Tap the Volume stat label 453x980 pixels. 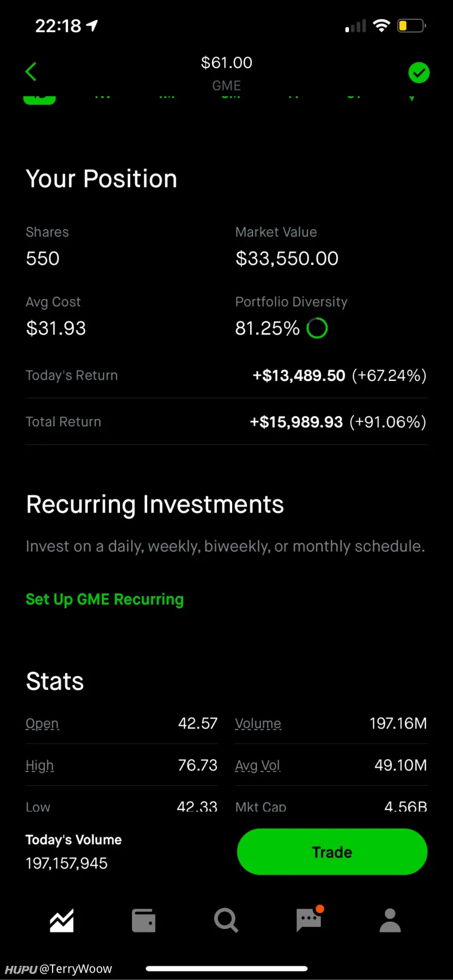(x=258, y=724)
